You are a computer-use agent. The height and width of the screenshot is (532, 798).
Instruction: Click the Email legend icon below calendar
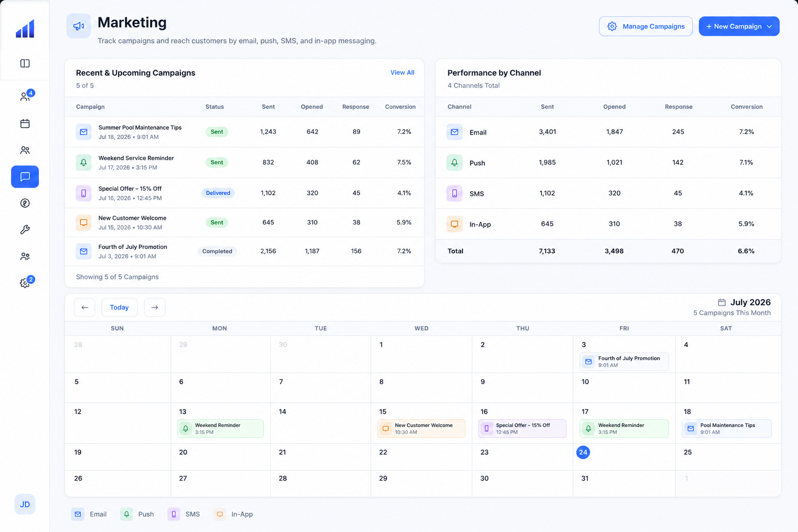78,514
